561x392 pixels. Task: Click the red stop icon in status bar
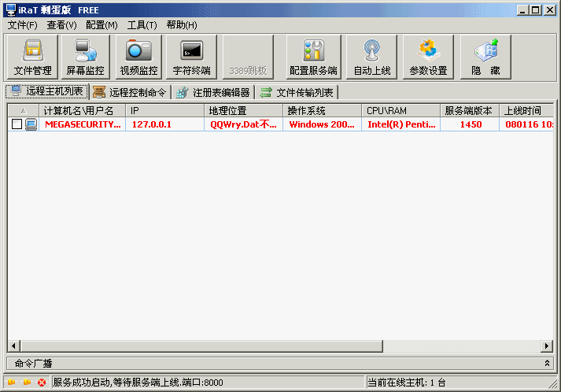coord(42,383)
